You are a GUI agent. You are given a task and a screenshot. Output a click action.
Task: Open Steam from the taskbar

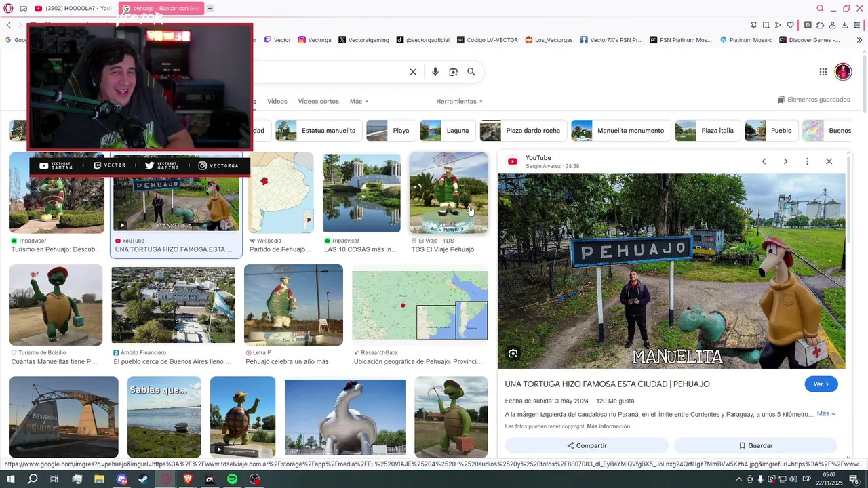coord(144,479)
